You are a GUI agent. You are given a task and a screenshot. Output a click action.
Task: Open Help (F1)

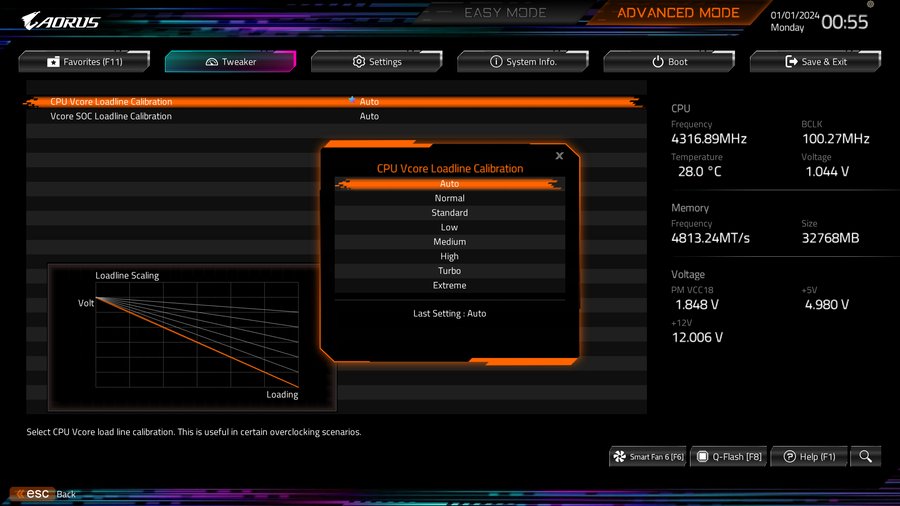pos(809,457)
